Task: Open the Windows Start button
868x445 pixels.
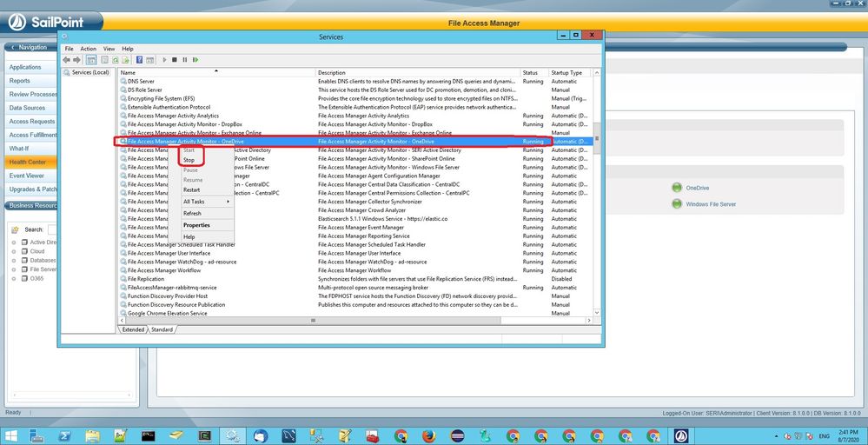Action: coord(10,435)
